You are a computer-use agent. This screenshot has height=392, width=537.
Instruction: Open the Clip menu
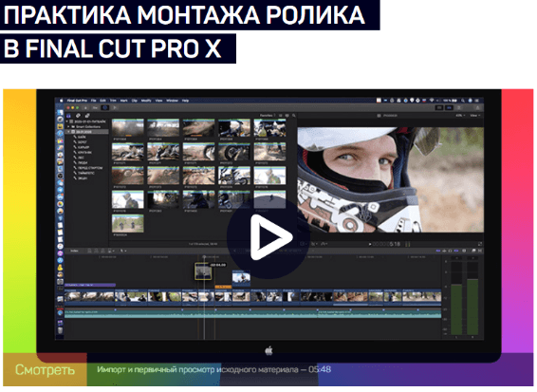(x=135, y=101)
